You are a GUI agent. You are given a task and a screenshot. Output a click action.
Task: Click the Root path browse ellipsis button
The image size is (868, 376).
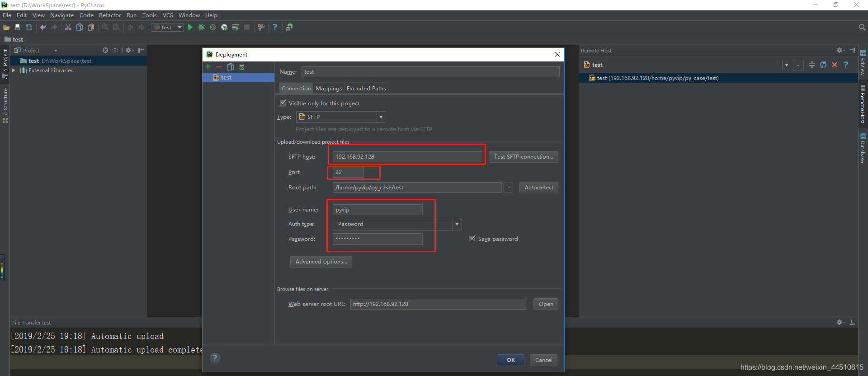point(509,188)
